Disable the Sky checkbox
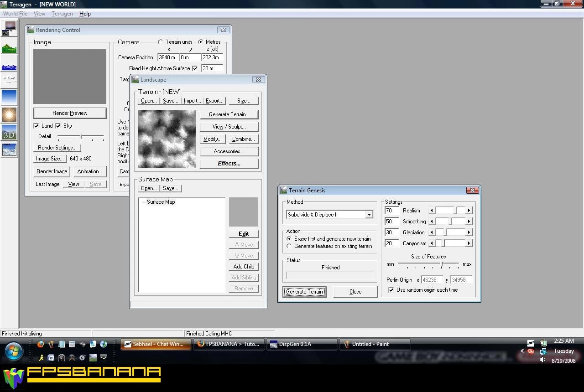The image size is (584, 392). 58,126
